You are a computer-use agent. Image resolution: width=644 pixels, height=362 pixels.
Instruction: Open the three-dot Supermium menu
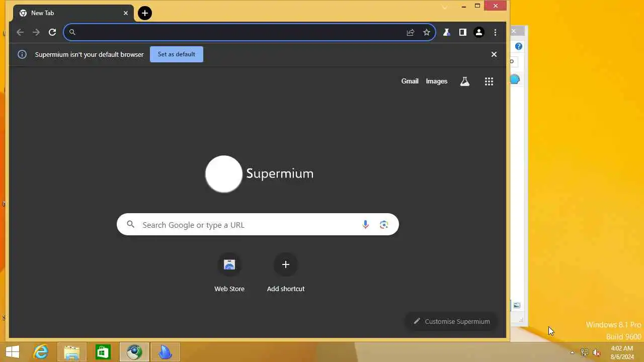496,32
